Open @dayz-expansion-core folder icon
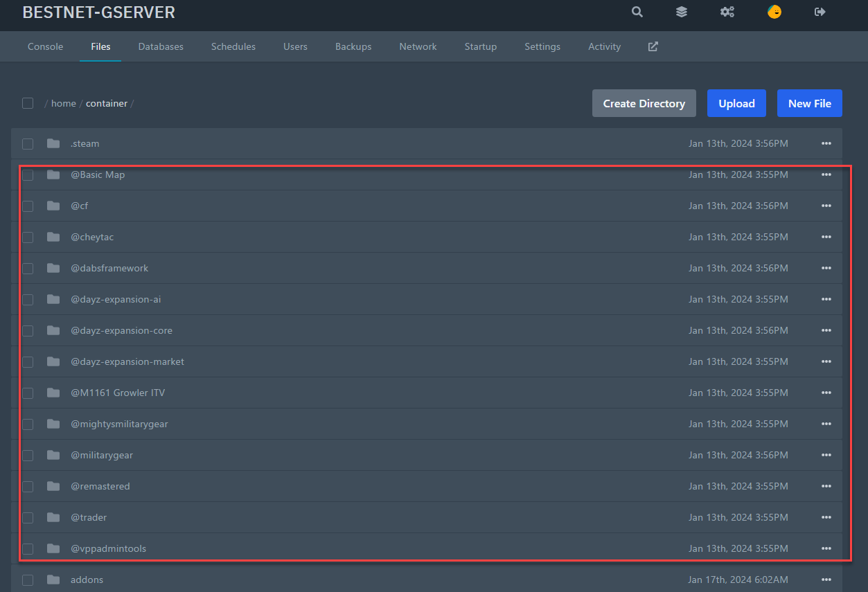The height and width of the screenshot is (592, 868). click(53, 330)
